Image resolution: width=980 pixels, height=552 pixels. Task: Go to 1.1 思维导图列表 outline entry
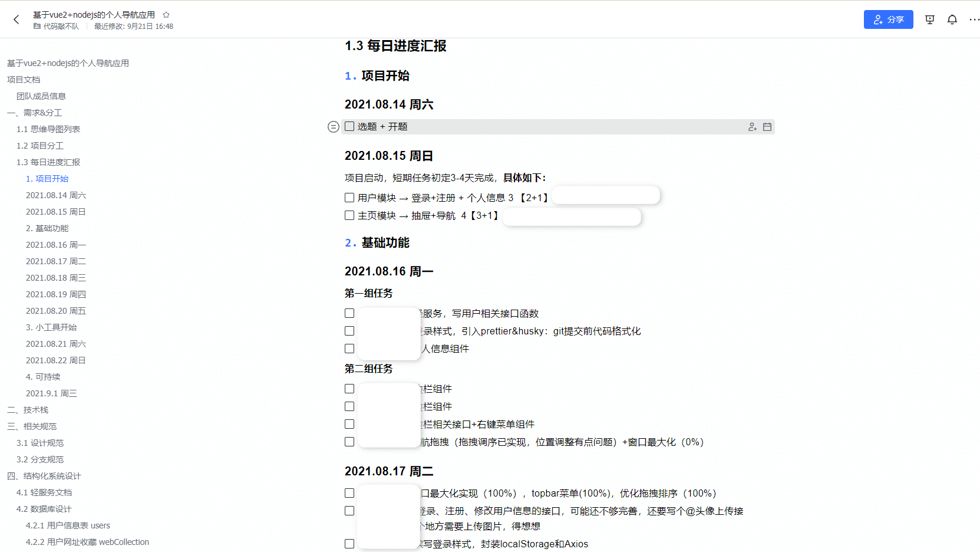(48, 129)
